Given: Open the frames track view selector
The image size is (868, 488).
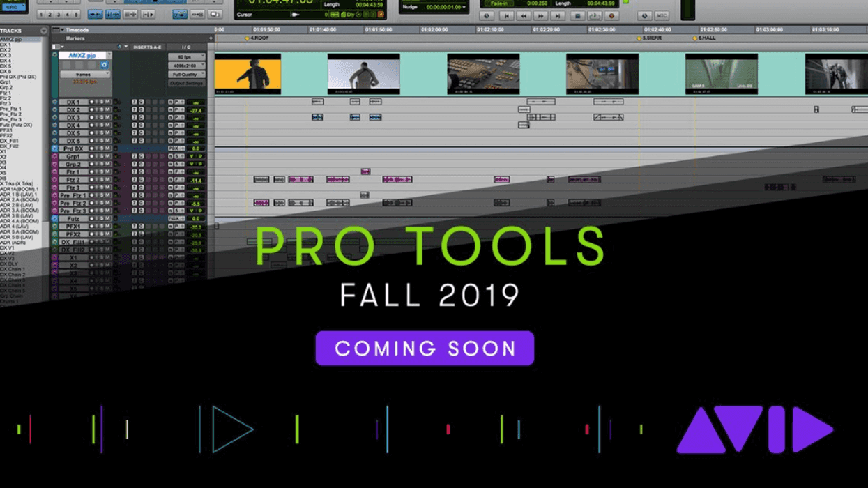Looking at the screenshot, I should (x=84, y=74).
